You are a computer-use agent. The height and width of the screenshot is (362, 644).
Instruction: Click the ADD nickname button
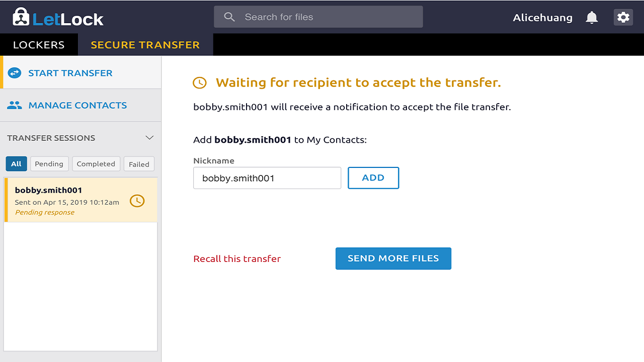[373, 178]
